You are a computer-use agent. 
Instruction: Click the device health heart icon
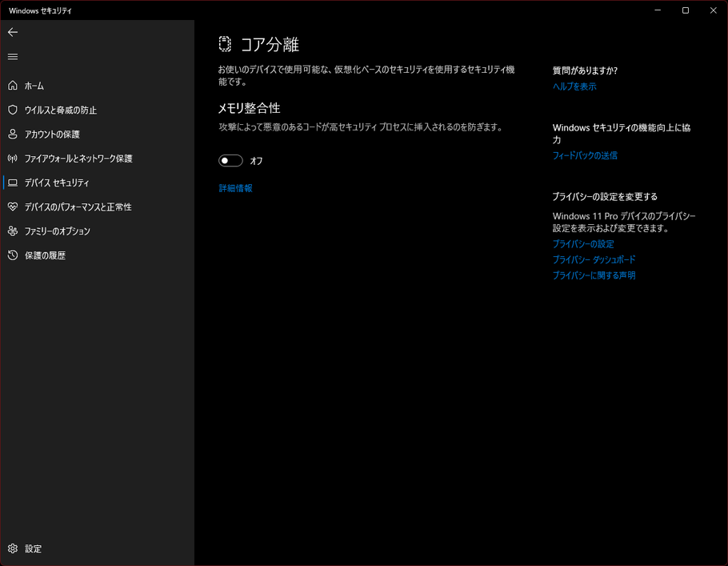(x=13, y=207)
